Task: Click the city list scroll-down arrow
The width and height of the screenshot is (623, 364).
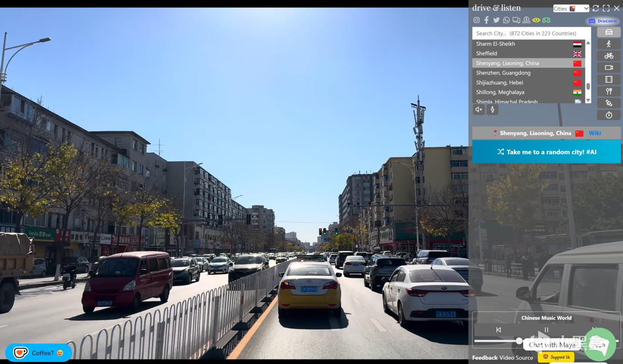Action: coord(588,100)
